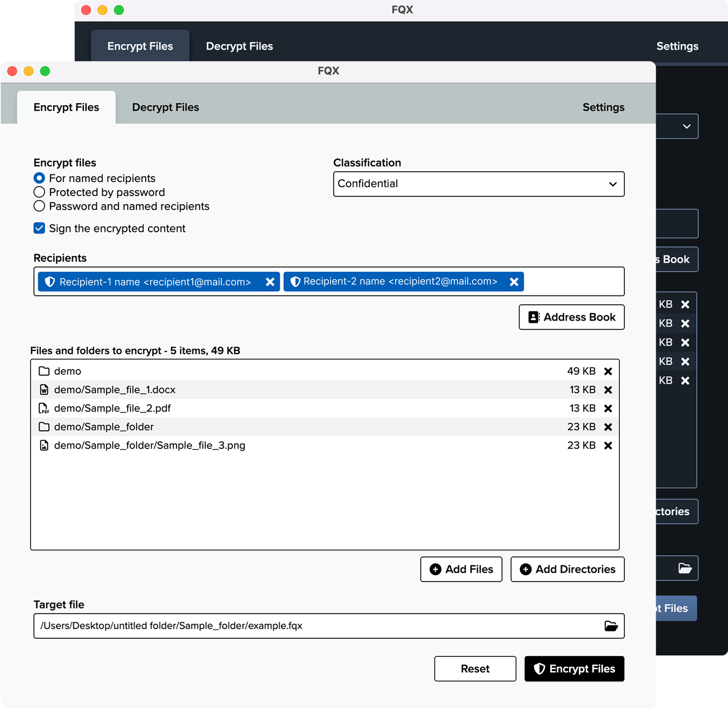This screenshot has height=708, width=728.
Task: Expand the dropdown in the background dark window
Action: click(x=687, y=126)
